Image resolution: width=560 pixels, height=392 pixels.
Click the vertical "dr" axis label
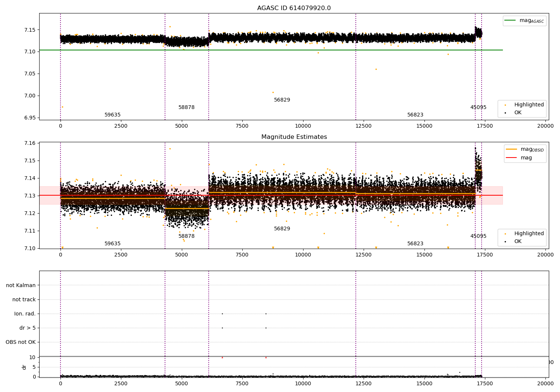coord(24,367)
